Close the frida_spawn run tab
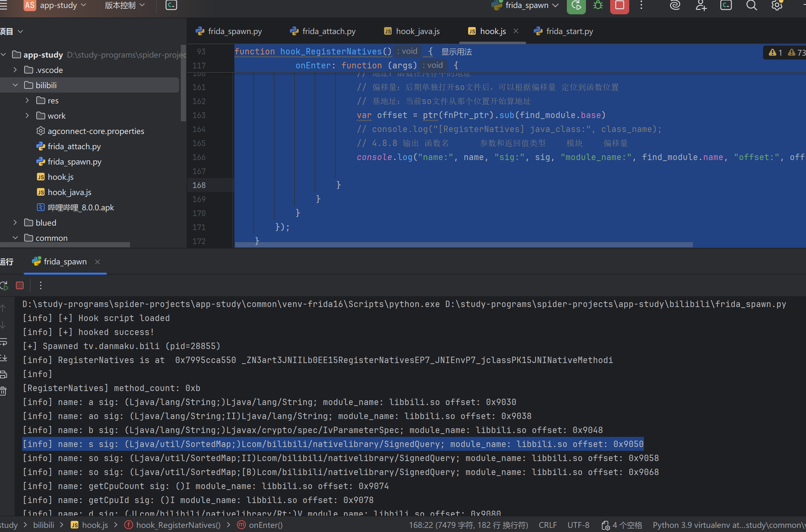806x532 pixels. (x=97, y=262)
